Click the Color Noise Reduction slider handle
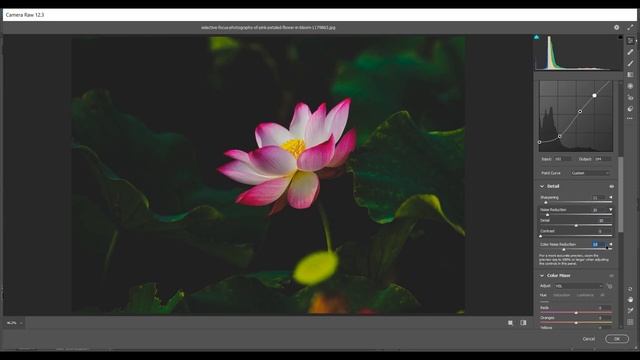This screenshot has width=640, height=360. click(x=564, y=249)
